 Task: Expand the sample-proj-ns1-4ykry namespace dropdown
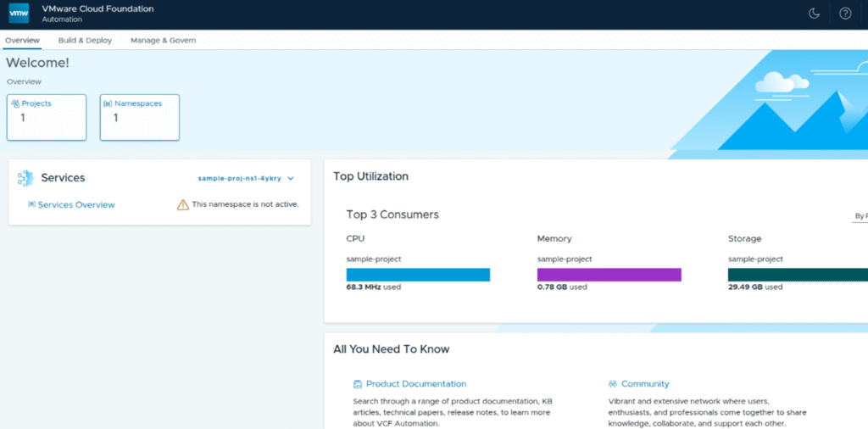[x=291, y=179]
